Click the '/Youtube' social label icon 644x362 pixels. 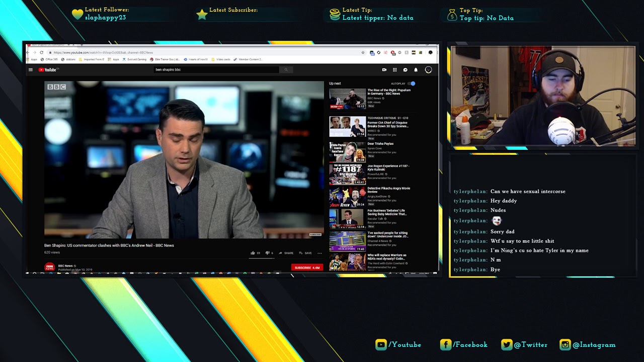[381, 345]
